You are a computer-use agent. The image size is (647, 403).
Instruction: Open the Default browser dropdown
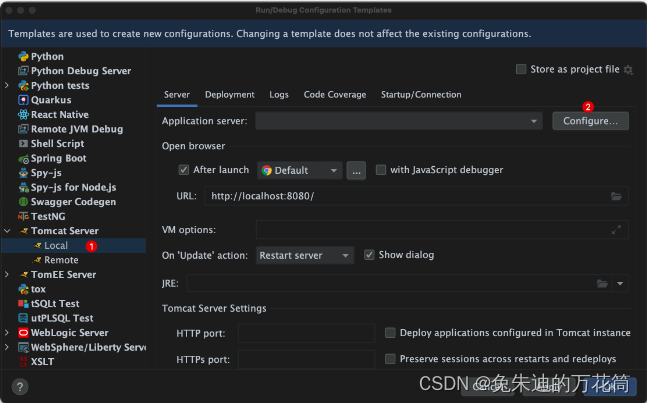300,170
